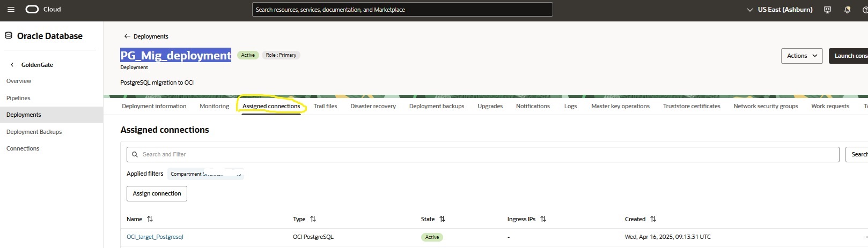Click the global search resources field
Screen dimensions: 868x248
(402, 10)
